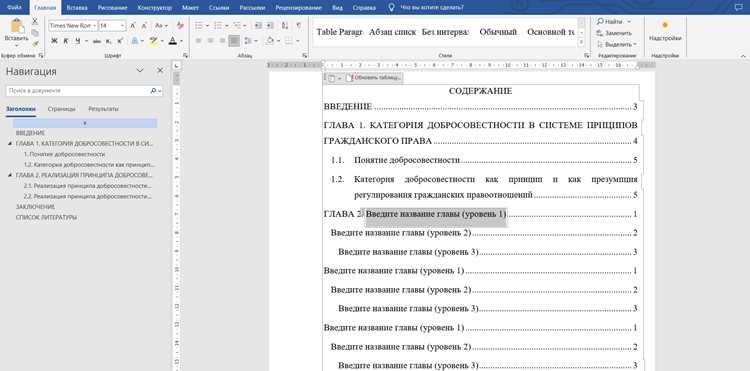Open the change case Aa dropdown
750x371 pixels.
[162, 25]
